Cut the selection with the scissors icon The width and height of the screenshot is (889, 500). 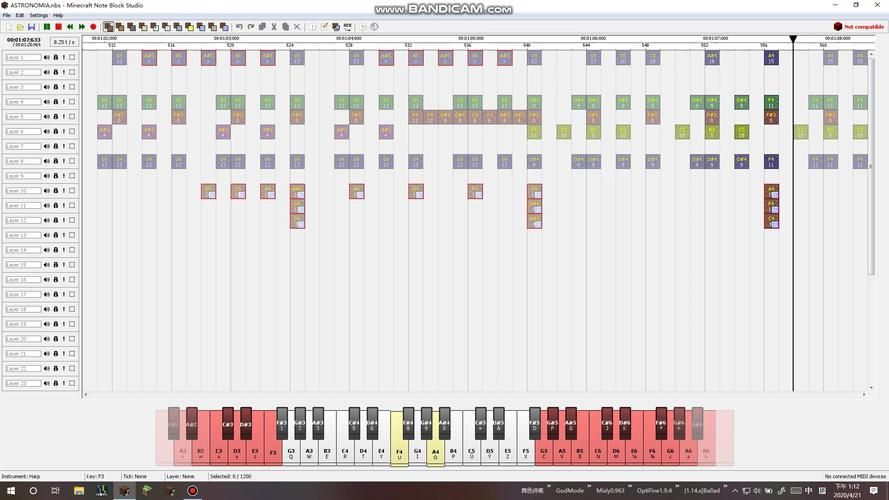point(274,27)
